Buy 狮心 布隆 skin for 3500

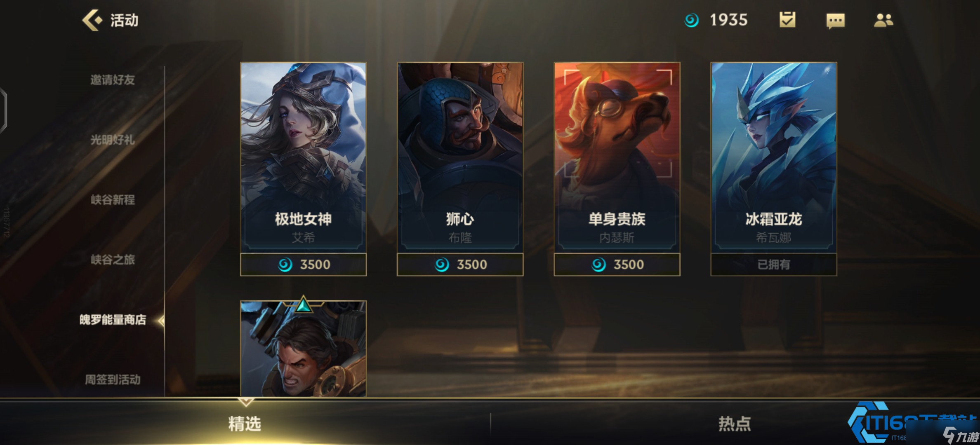pyautogui.click(x=460, y=265)
